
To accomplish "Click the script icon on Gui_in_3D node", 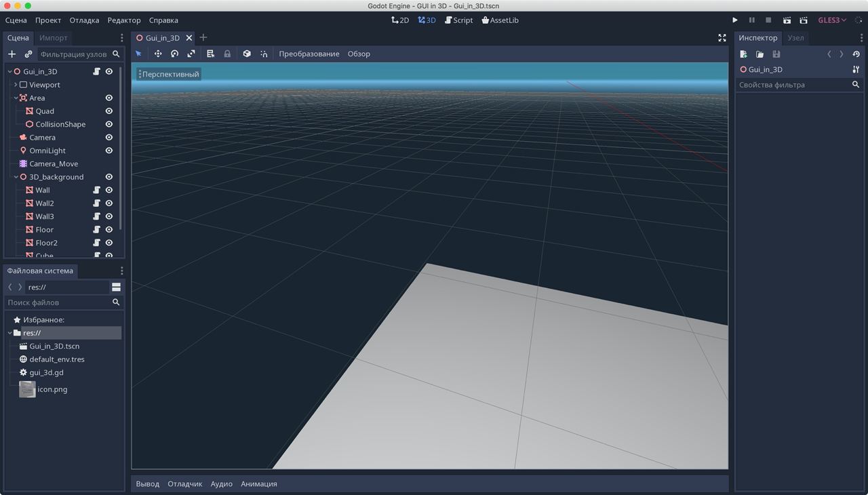I will click(x=96, y=71).
